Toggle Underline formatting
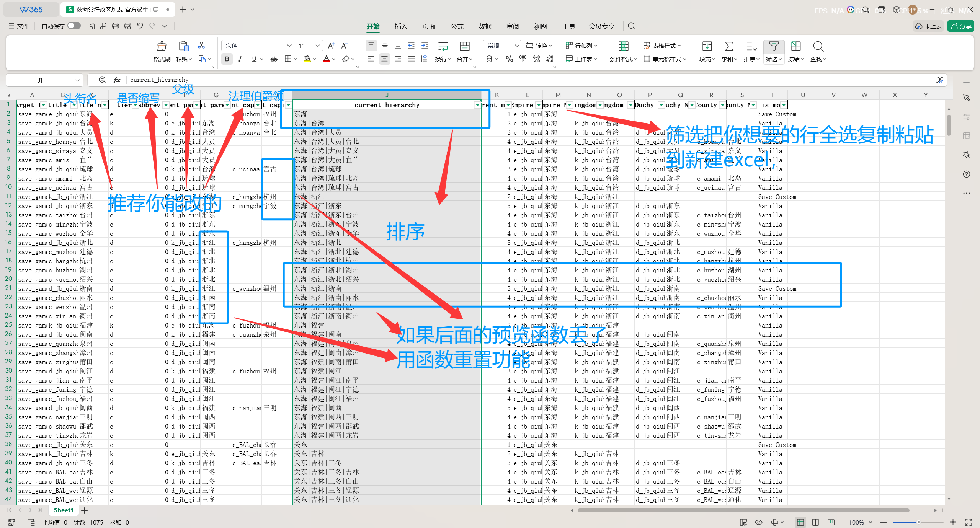Screen dimensions: 980x528 (254, 59)
